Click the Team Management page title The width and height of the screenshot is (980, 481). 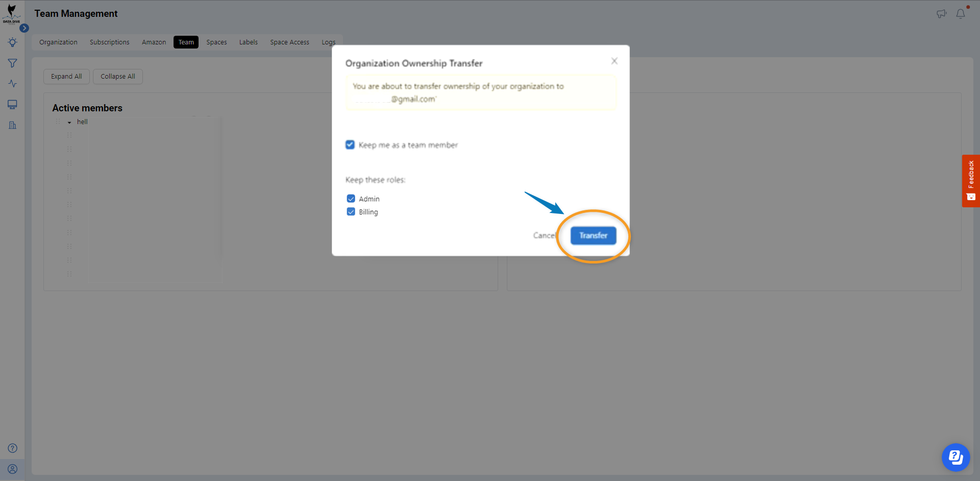pos(76,14)
